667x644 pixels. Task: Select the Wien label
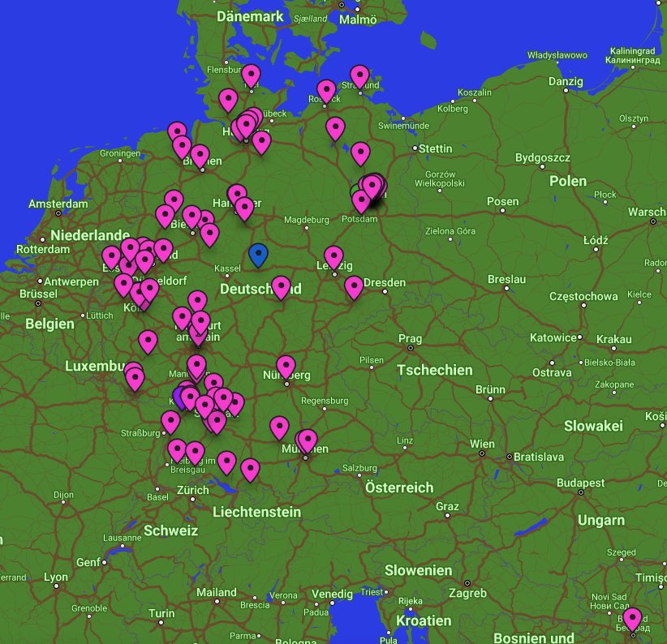tap(482, 444)
